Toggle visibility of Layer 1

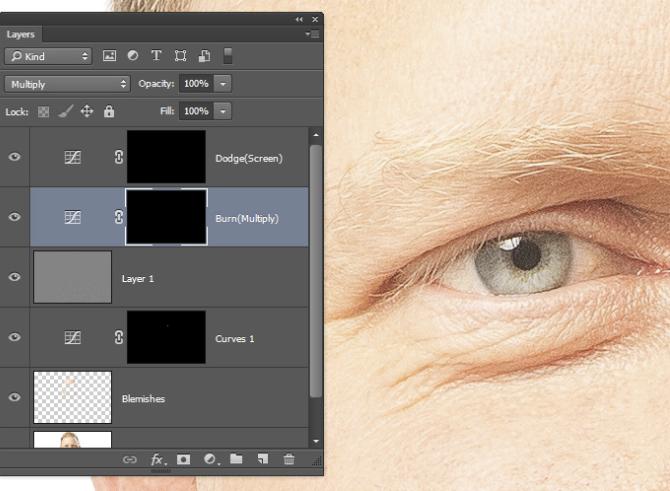coord(14,277)
